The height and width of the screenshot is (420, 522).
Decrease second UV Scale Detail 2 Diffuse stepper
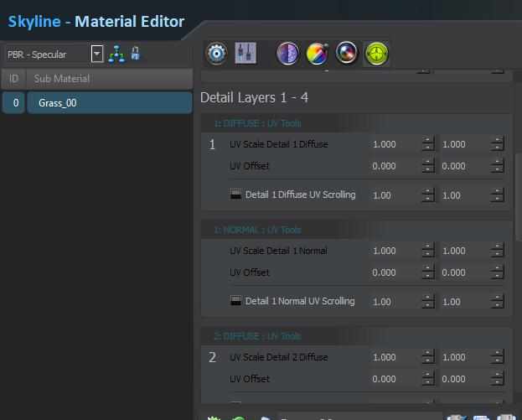click(x=498, y=360)
